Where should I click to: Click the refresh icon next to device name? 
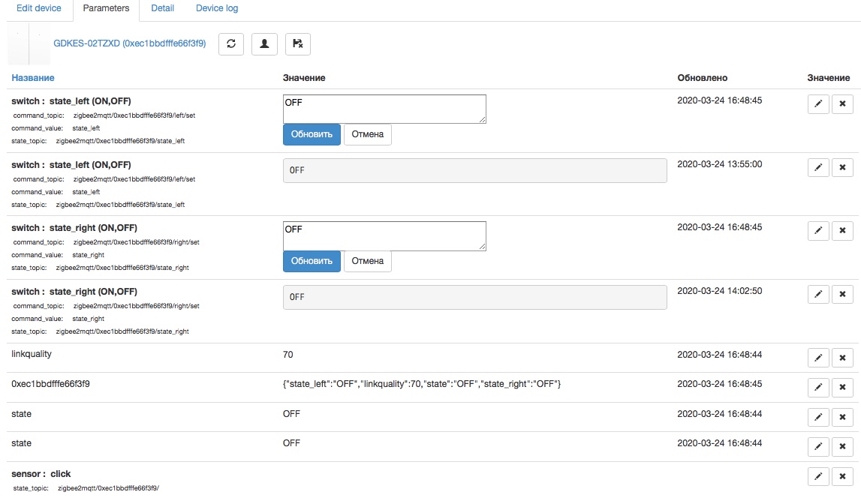pyautogui.click(x=231, y=44)
